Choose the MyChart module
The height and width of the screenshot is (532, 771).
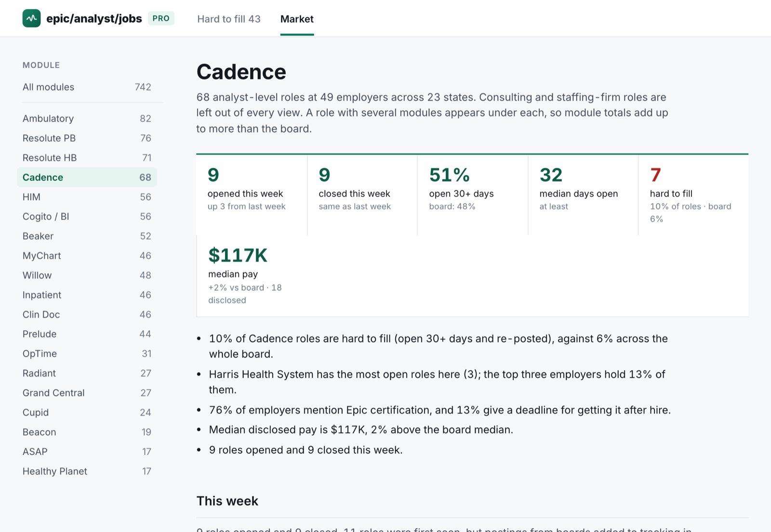(x=87, y=256)
